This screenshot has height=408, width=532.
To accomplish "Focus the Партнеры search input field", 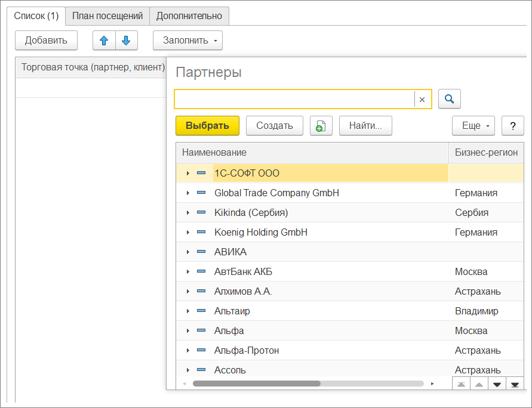I will [294, 99].
